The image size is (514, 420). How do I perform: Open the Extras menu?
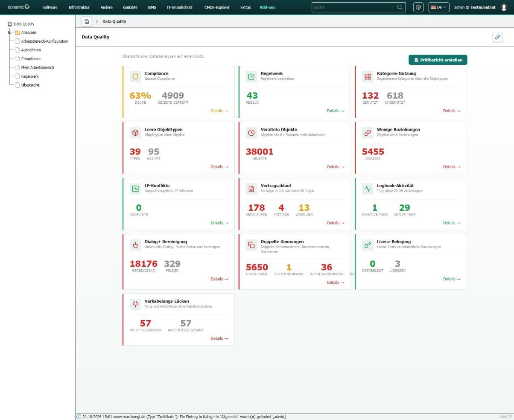(245, 7)
